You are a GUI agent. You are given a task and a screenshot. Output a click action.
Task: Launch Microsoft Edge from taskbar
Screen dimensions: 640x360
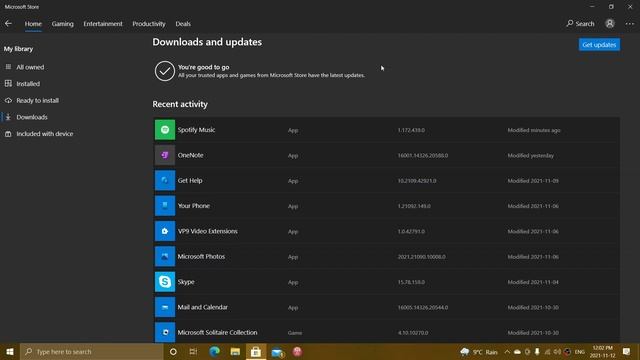pos(214,351)
